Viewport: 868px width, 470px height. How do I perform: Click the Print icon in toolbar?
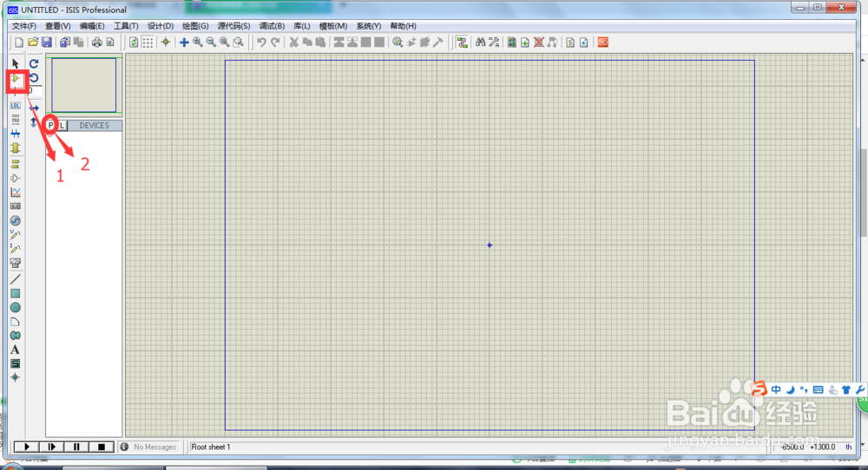97,42
